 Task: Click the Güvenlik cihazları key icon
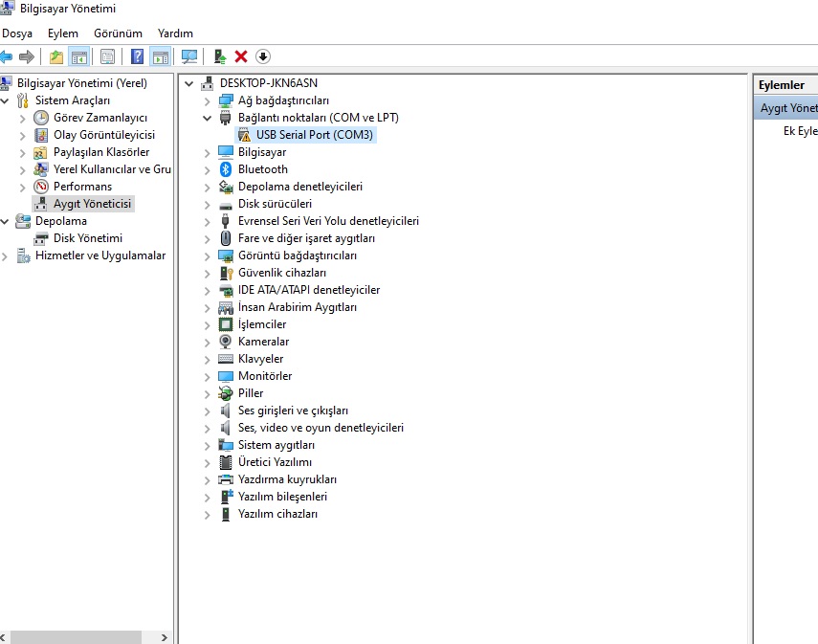point(226,273)
